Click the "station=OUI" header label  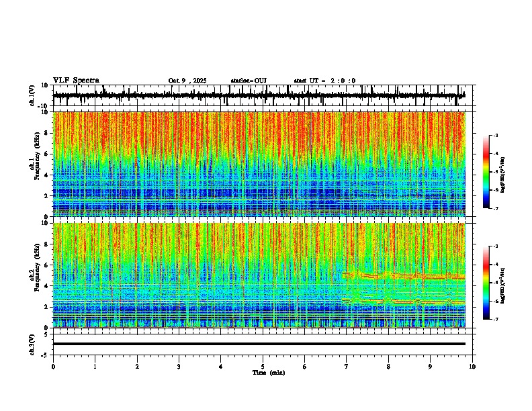pyautogui.click(x=249, y=81)
